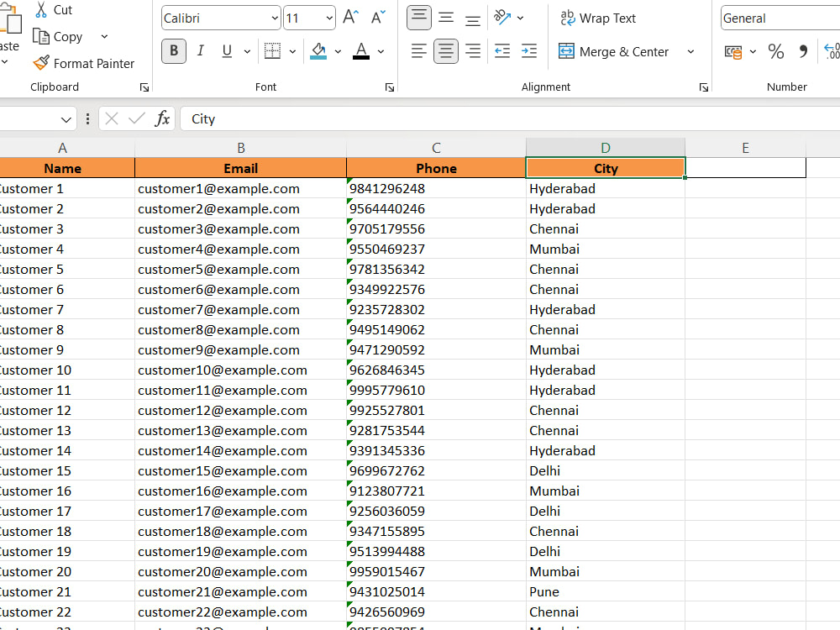840x630 pixels.
Task: Select column E header
Action: (x=745, y=148)
